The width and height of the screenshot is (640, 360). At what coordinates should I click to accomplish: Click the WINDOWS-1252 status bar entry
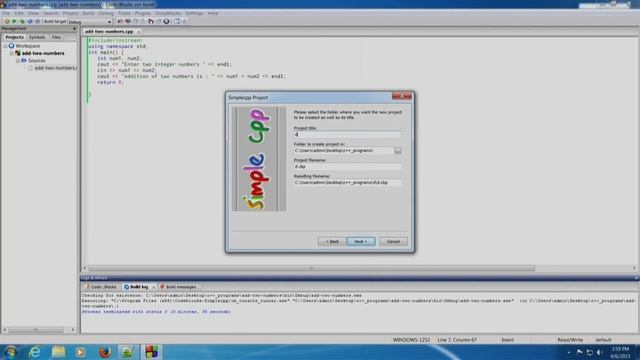pos(411,340)
